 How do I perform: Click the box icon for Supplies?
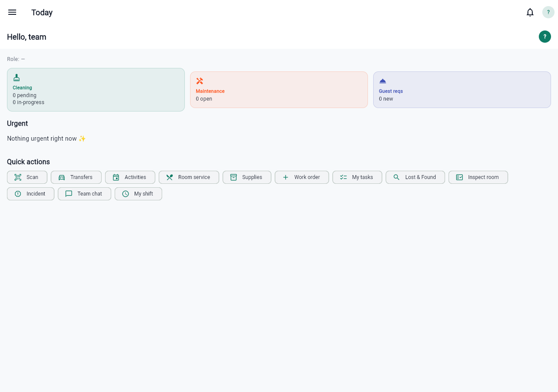[234, 177]
